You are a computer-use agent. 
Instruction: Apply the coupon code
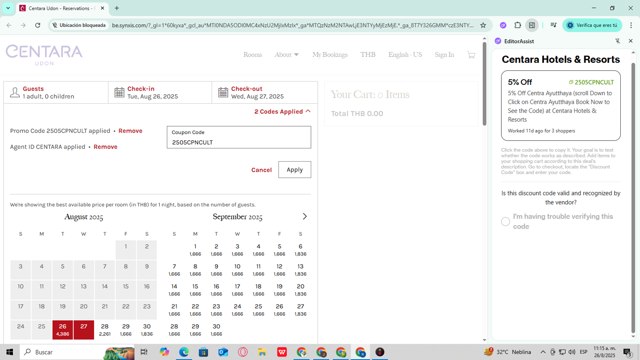pyautogui.click(x=295, y=169)
